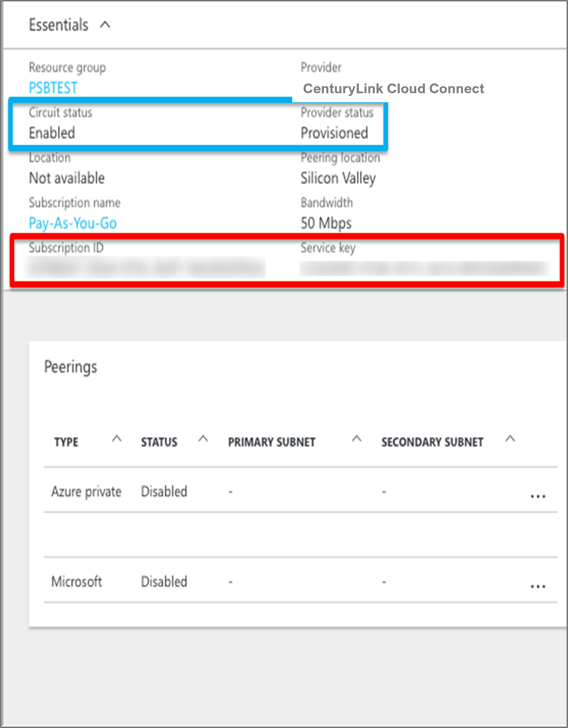This screenshot has height=728, width=568.
Task: Open more options for Azure private peering
Action: [538, 496]
